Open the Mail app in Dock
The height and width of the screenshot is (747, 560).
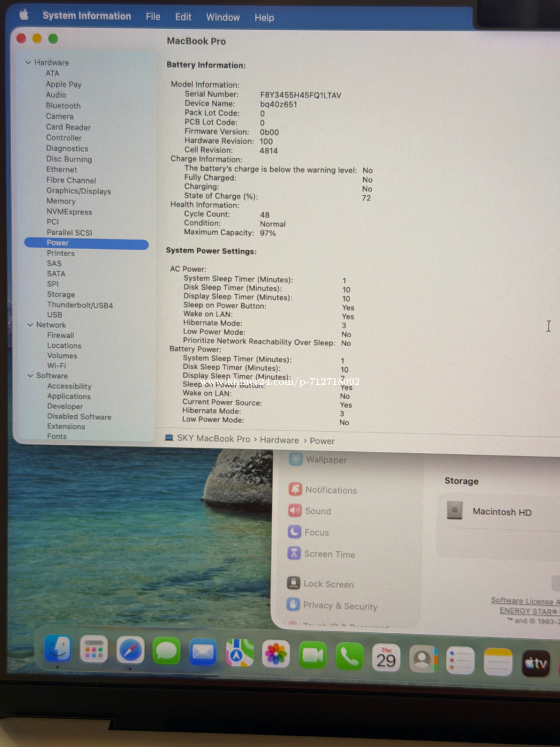click(x=203, y=652)
